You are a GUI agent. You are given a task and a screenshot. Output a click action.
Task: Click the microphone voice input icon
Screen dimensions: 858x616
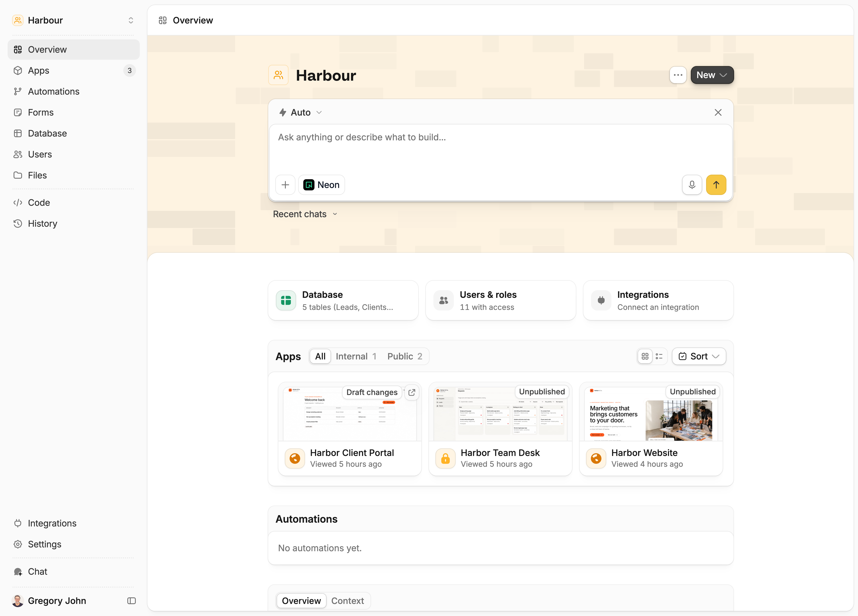coord(691,185)
